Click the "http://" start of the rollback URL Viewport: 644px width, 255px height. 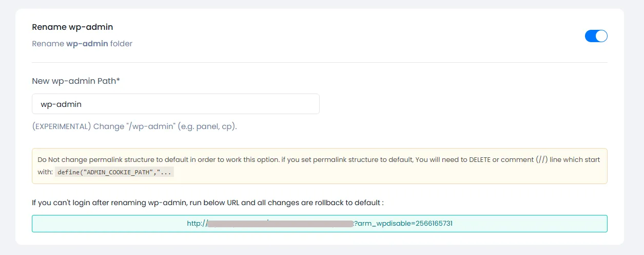[x=196, y=224]
